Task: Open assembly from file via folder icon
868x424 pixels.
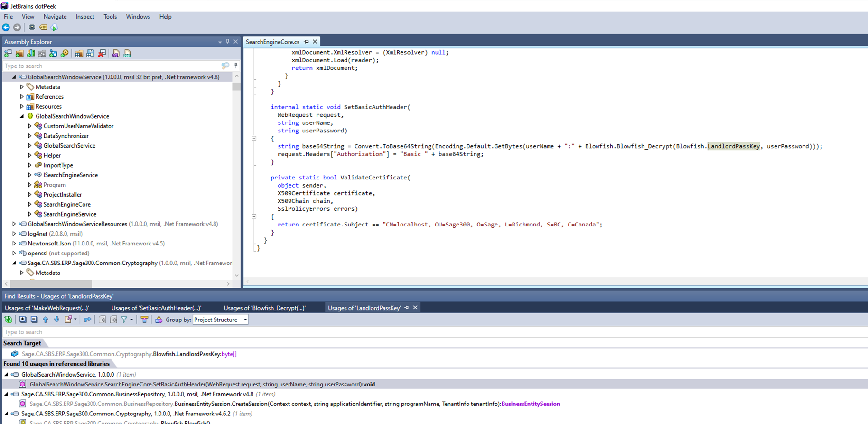Action: click(19, 54)
